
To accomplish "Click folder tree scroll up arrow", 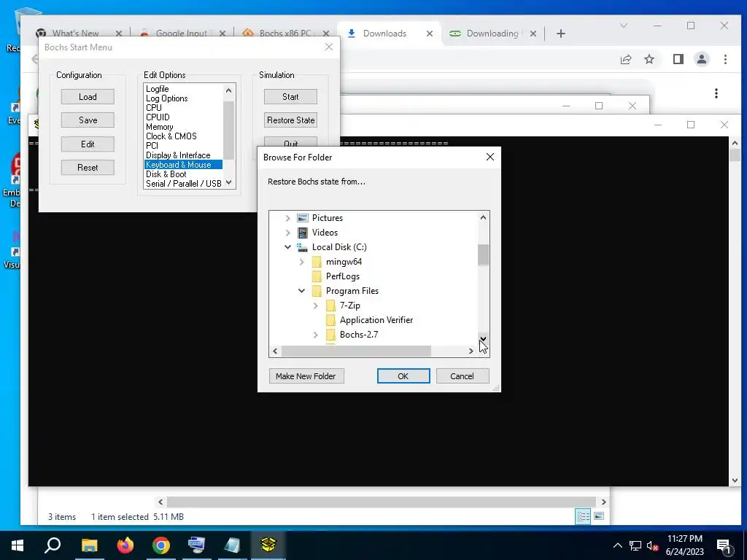I will (x=483, y=217).
